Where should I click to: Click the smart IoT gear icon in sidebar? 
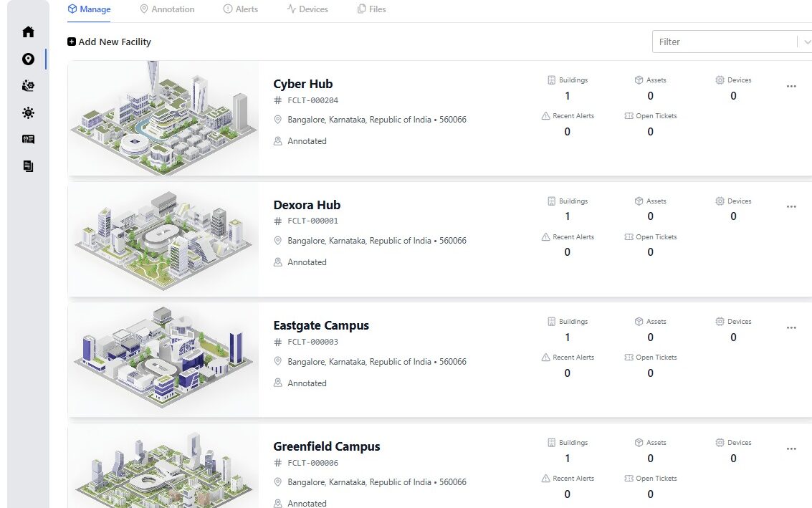28,112
